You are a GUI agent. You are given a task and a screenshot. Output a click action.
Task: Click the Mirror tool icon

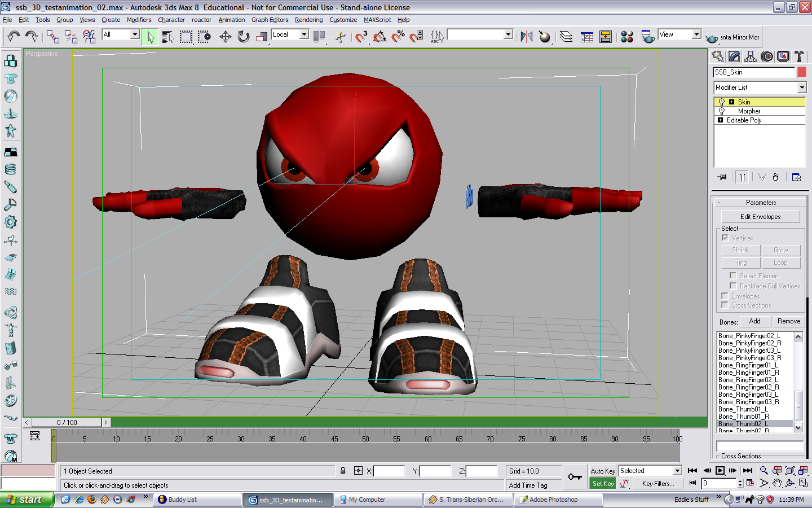click(526, 37)
